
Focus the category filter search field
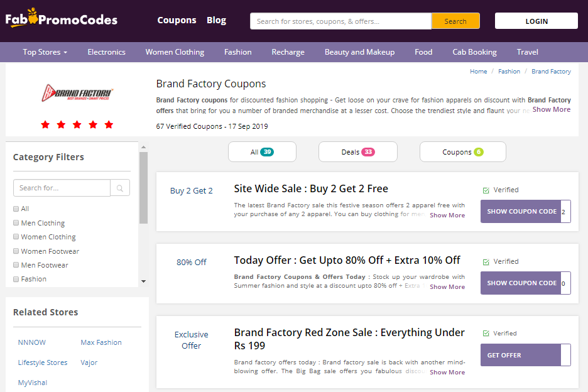point(62,188)
